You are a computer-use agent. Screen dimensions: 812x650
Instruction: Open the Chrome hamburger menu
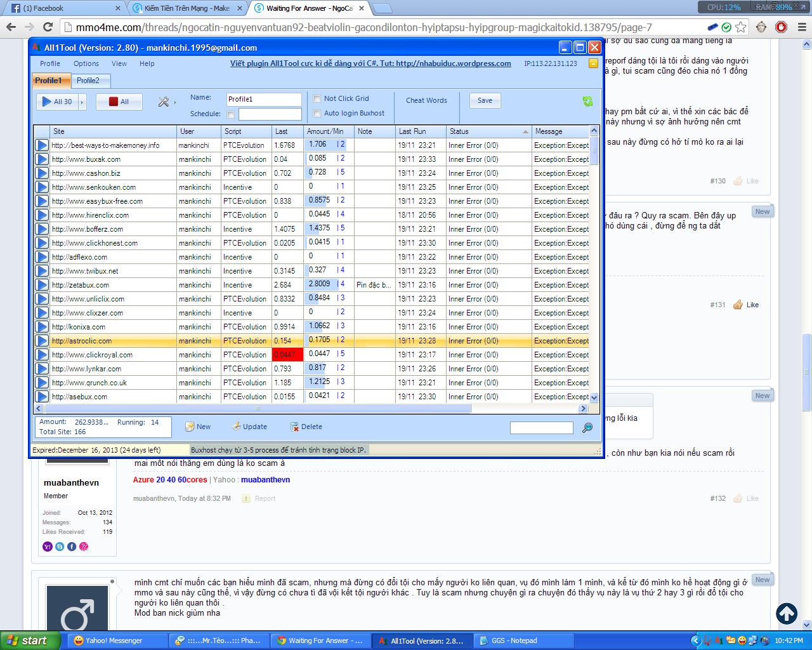(801, 27)
